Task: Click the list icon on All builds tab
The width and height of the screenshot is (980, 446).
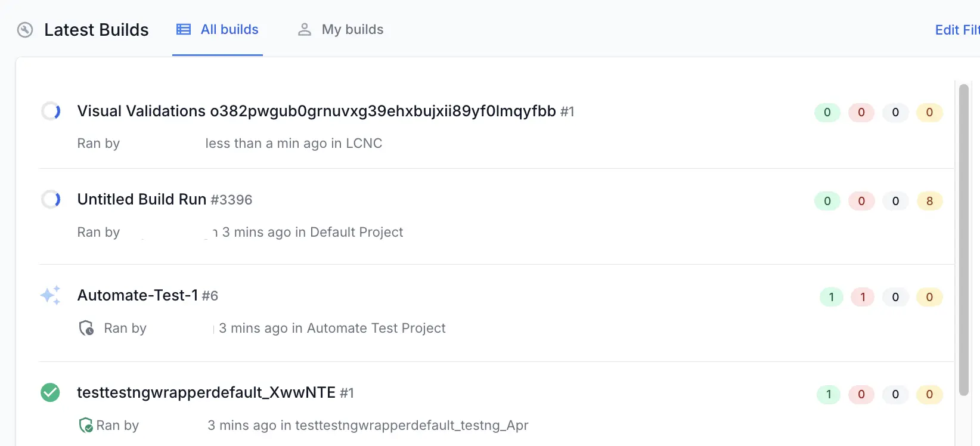Action: pos(184,29)
